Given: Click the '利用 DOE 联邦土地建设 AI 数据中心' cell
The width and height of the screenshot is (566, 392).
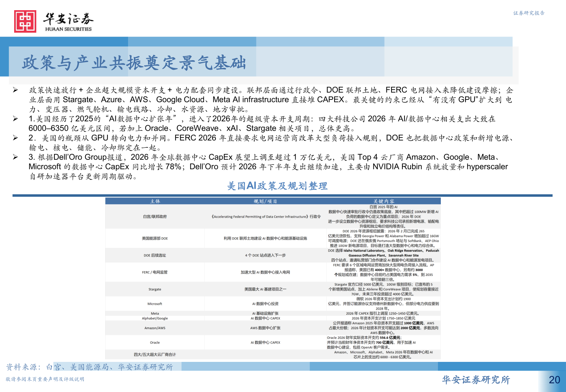Looking at the screenshot, I should point(265,238).
